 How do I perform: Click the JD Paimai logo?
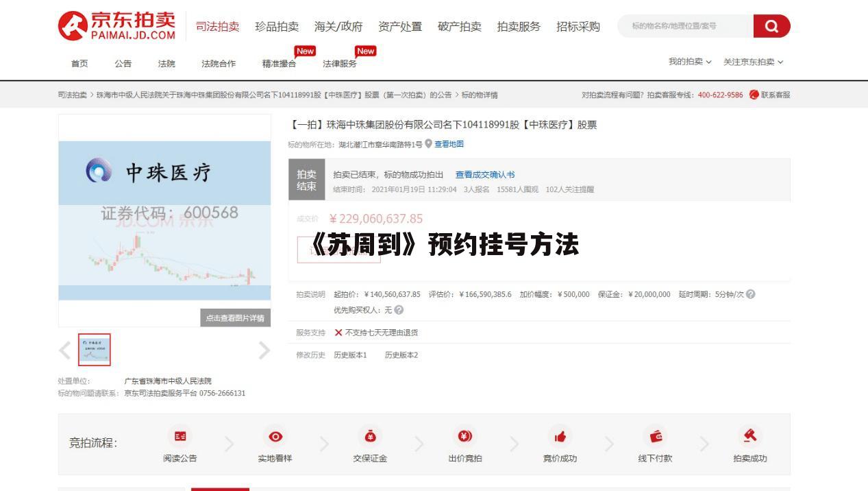(117, 26)
